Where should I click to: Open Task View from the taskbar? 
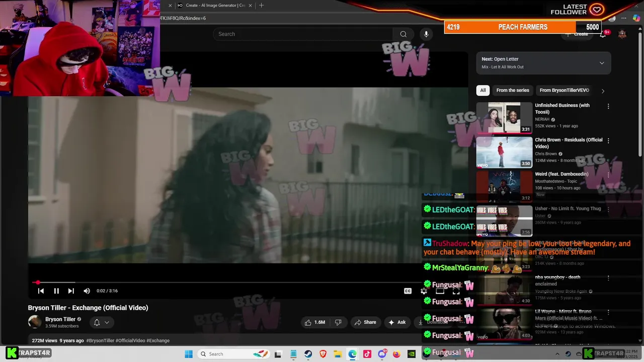(x=278, y=354)
